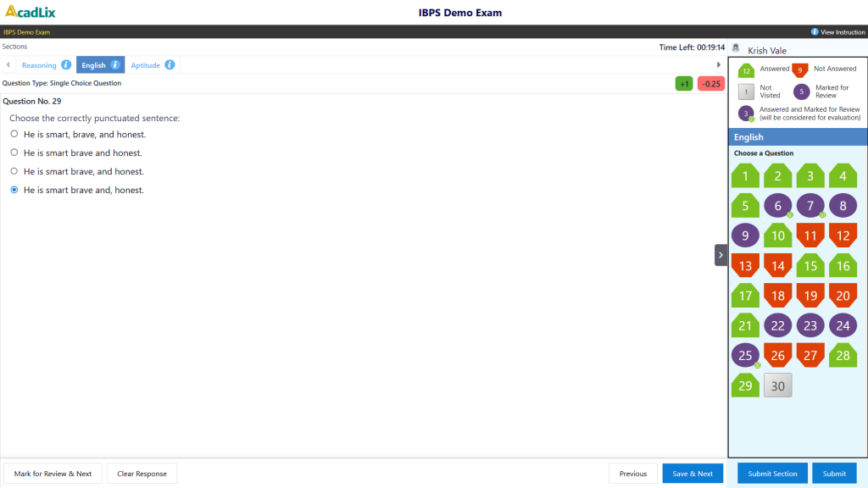
Task: Jump to question 30 in the palette
Action: (777, 385)
